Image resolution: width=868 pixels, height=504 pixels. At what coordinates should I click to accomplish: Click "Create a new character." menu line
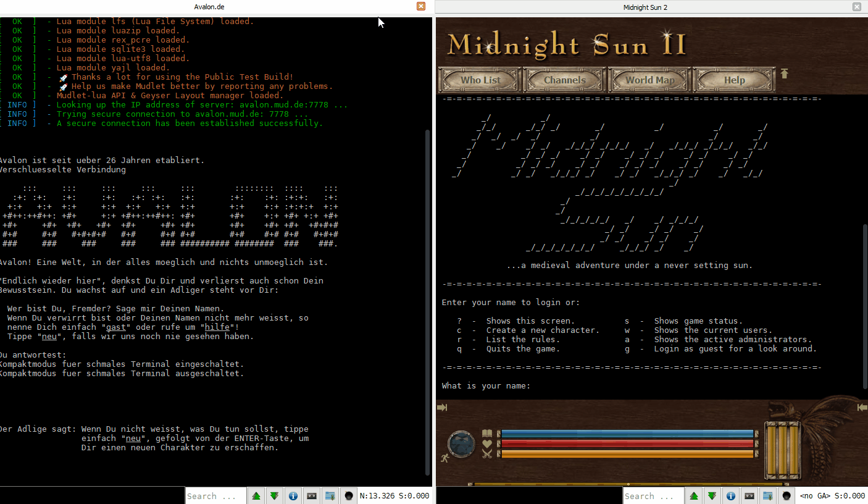click(543, 330)
